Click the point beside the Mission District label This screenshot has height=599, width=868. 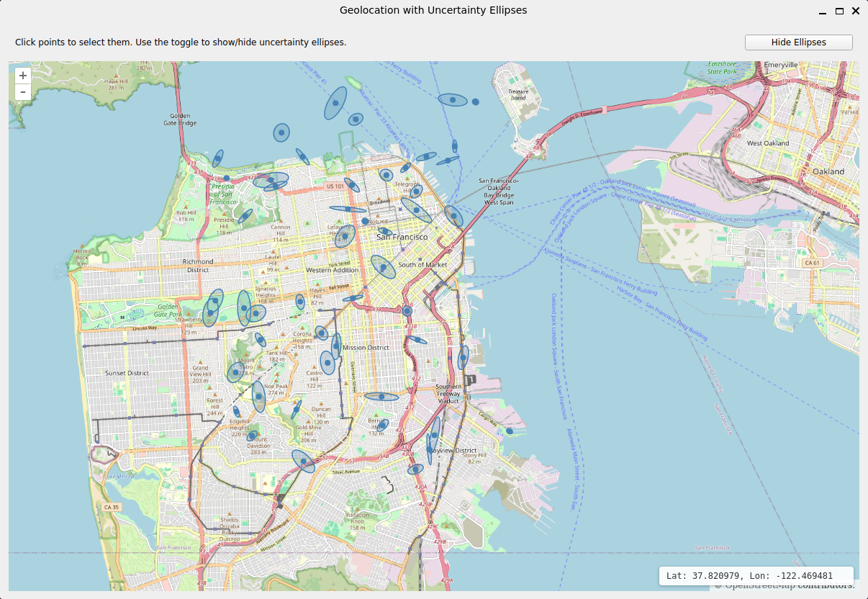point(335,347)
